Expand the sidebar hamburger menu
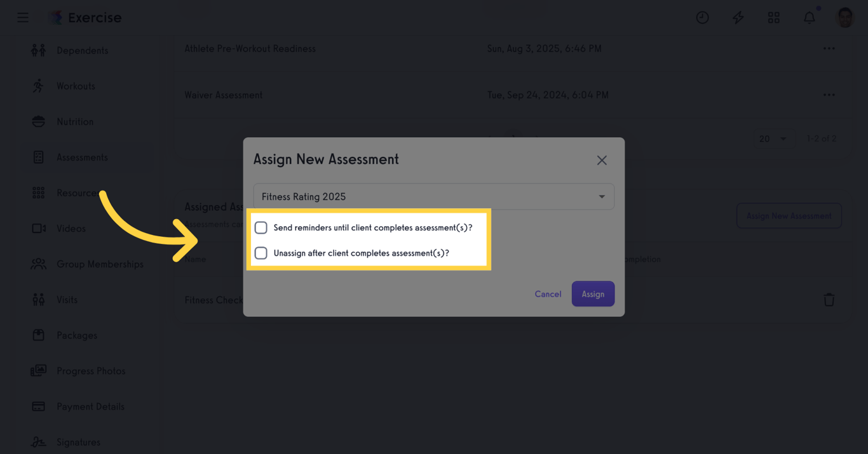The width and height of the screenshot is (868, 454). (x=23, y=17)
